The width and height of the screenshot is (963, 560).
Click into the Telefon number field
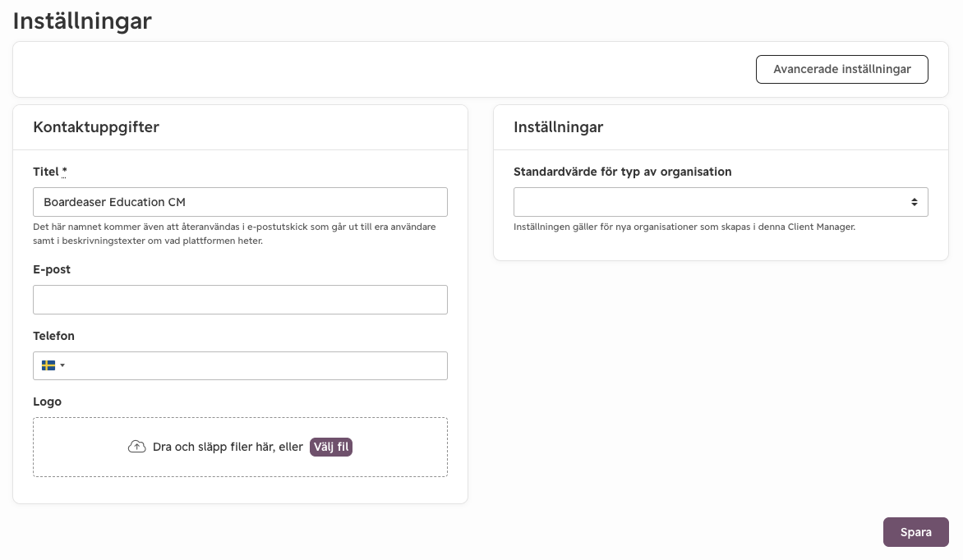(x=258, y=366)
